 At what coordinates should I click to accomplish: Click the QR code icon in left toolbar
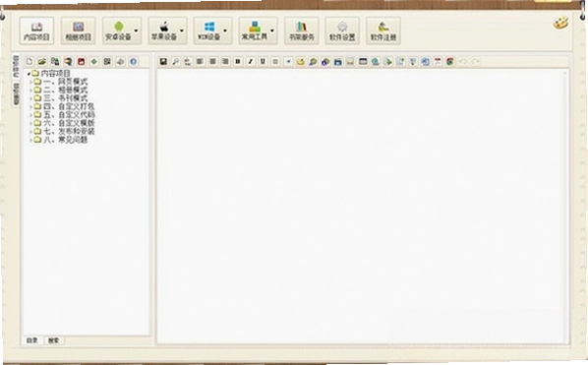(x=107, y=62)
